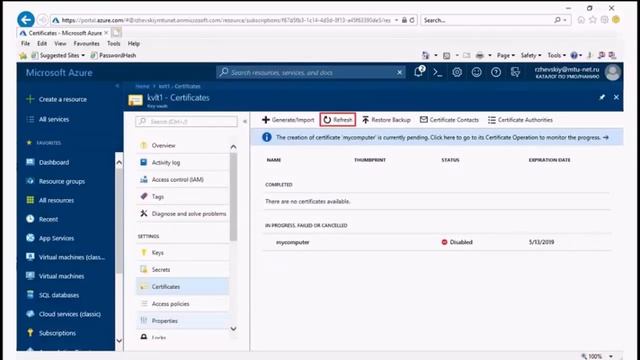Click the 5/13/2019 expiration date

coord(541,242)
